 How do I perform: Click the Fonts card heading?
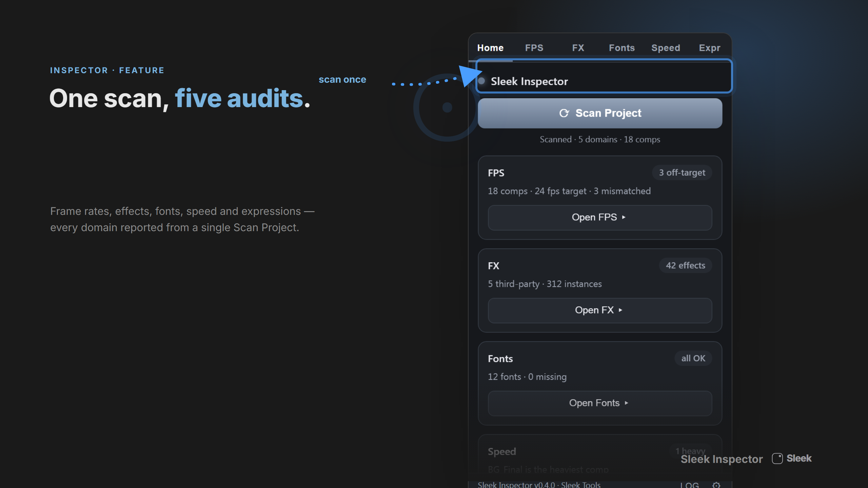pyautogui.click(x=500, y=359)
